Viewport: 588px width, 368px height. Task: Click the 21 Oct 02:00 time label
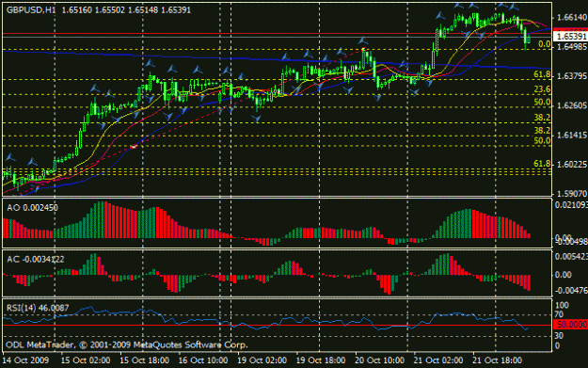(438, 360)
